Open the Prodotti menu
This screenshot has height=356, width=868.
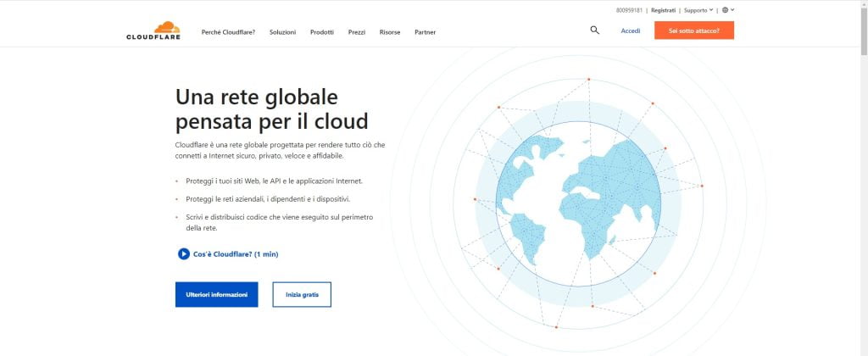(321, 32)
